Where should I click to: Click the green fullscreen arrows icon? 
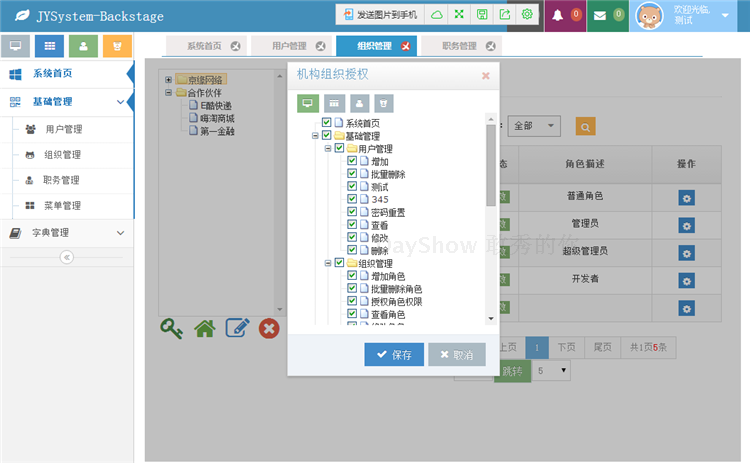click(459, 14)
